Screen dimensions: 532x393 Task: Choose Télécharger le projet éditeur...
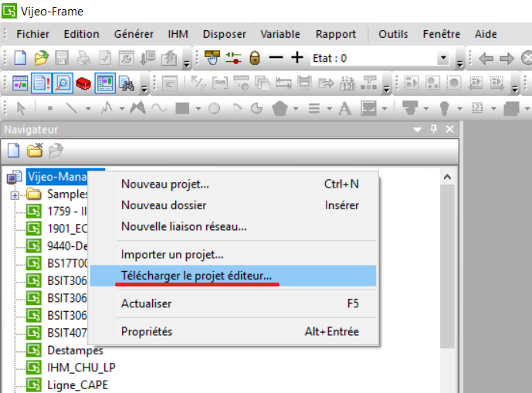(232, 276)
